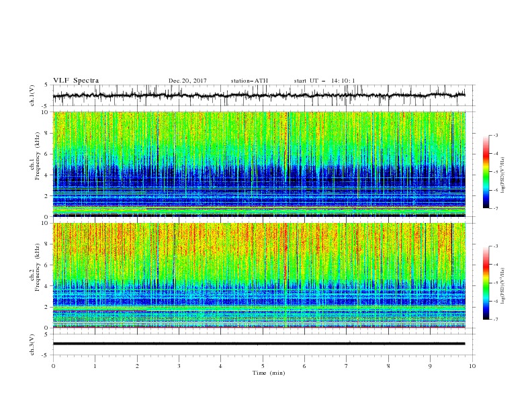This screenshot has width=532, height=411.
Task: Click the ch.1 voltage waveform trace
Action: (259, 95)
